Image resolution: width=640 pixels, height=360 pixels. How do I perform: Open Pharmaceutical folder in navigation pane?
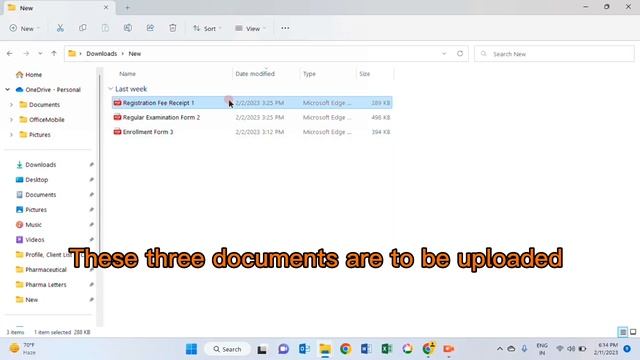click(41, 269)
